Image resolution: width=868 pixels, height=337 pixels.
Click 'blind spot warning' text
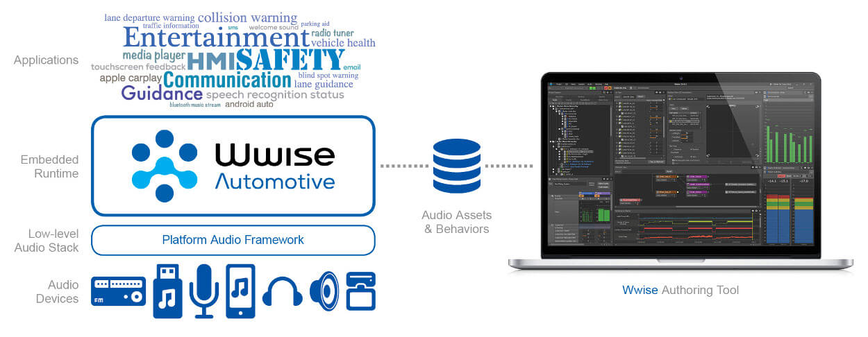coord(328,76)
